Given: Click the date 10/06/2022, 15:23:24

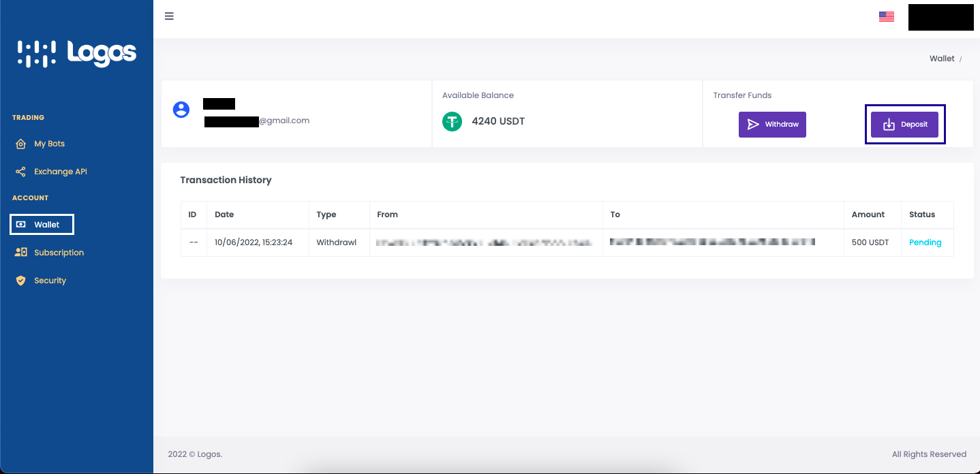Looking at the screenshot, I should [x=254, y=242].
